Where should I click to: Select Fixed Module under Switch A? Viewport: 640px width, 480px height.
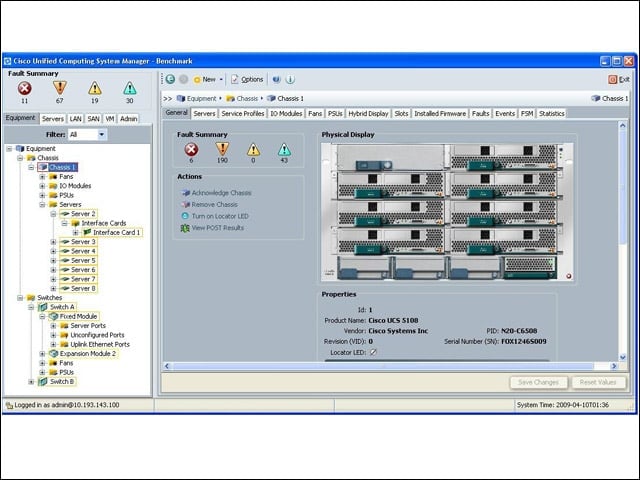tap(74, 316)
